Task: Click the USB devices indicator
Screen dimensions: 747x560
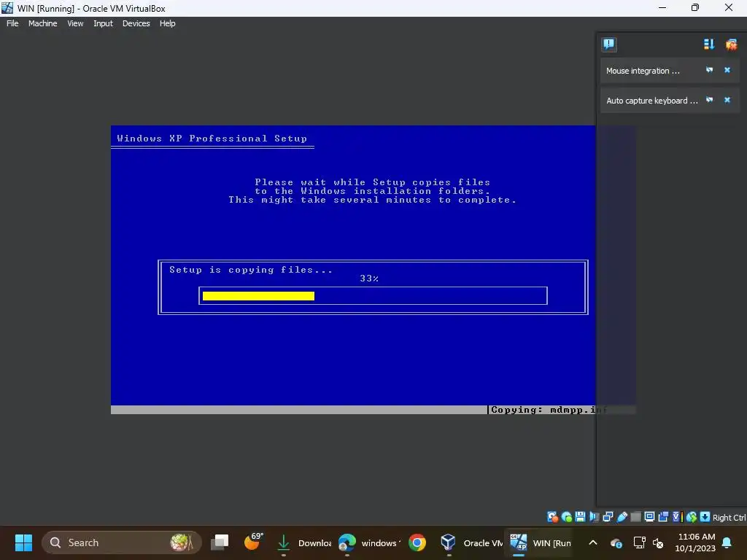Action: 622,517
